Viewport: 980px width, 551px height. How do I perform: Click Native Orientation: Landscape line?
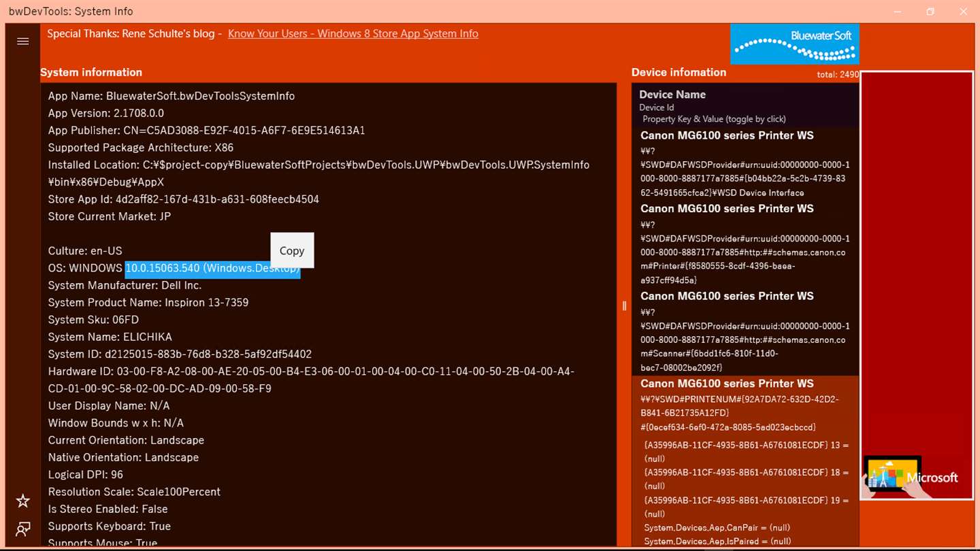(123, 457)
